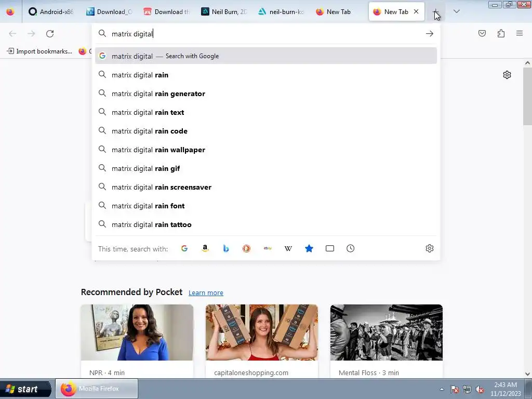Click the muted volume tray icon
Screen dimensions: 532x399
[x=480, y=389]
